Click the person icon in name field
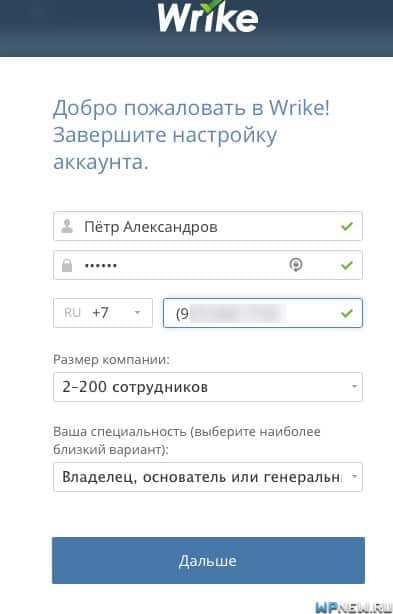The width and height of the screenshot is (393, 614). tap(67, 226)
